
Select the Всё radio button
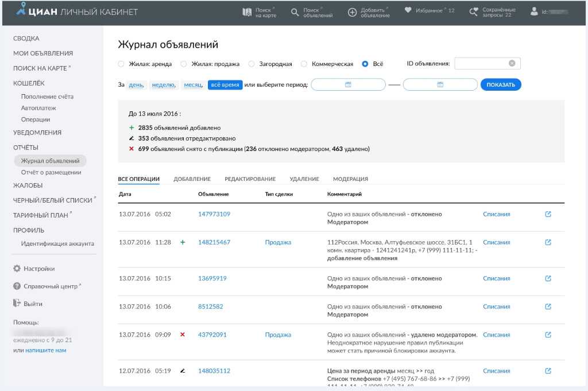tap(365, 64)
